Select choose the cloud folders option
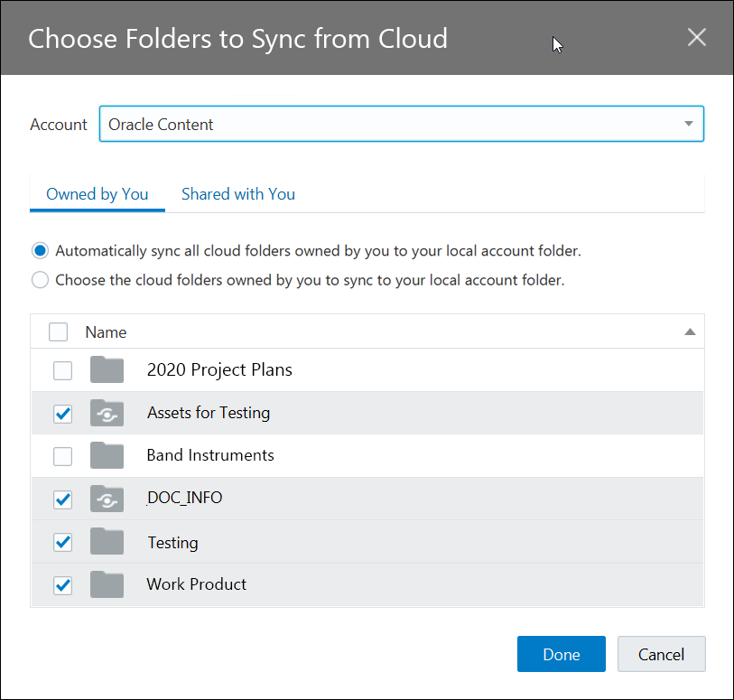The height and width of the screenshot is (700, 734). (40, 280)
